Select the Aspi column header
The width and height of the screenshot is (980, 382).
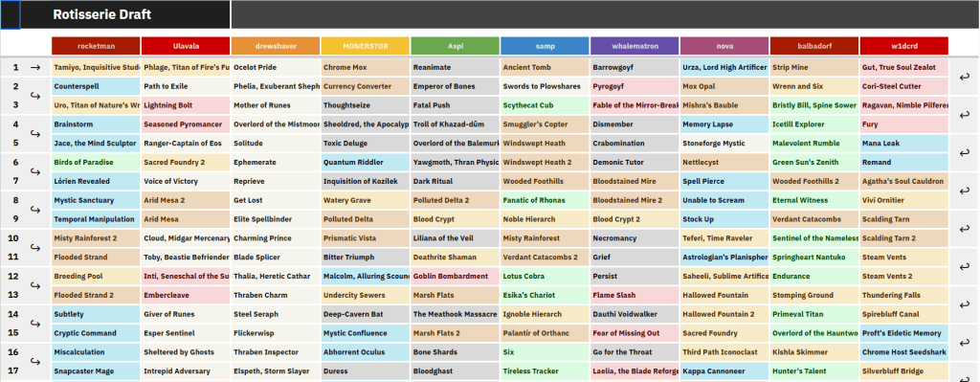point(456,46)
